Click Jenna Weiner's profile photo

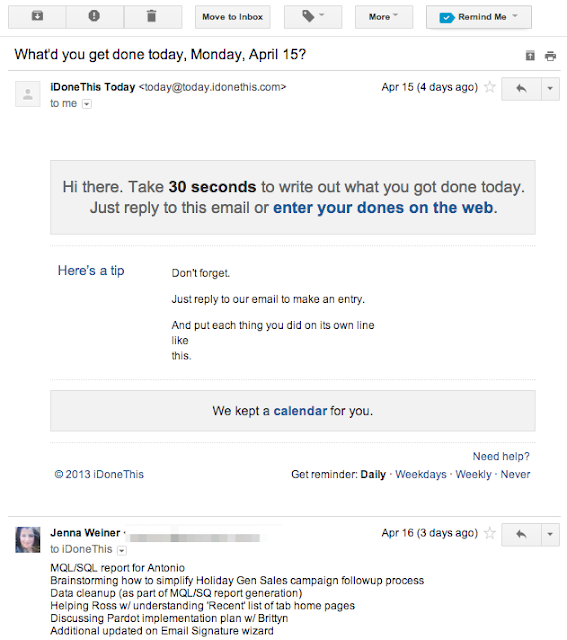click(x=28, y=540)
